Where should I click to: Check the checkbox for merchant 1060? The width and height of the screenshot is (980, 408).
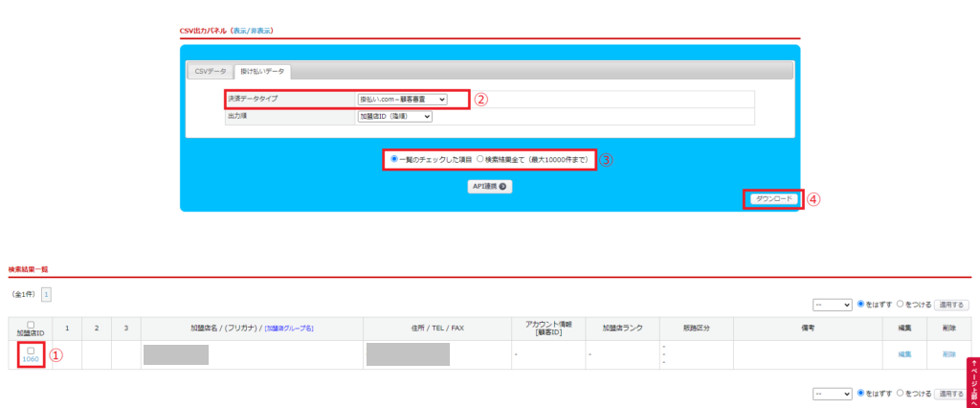click(31, 351)
